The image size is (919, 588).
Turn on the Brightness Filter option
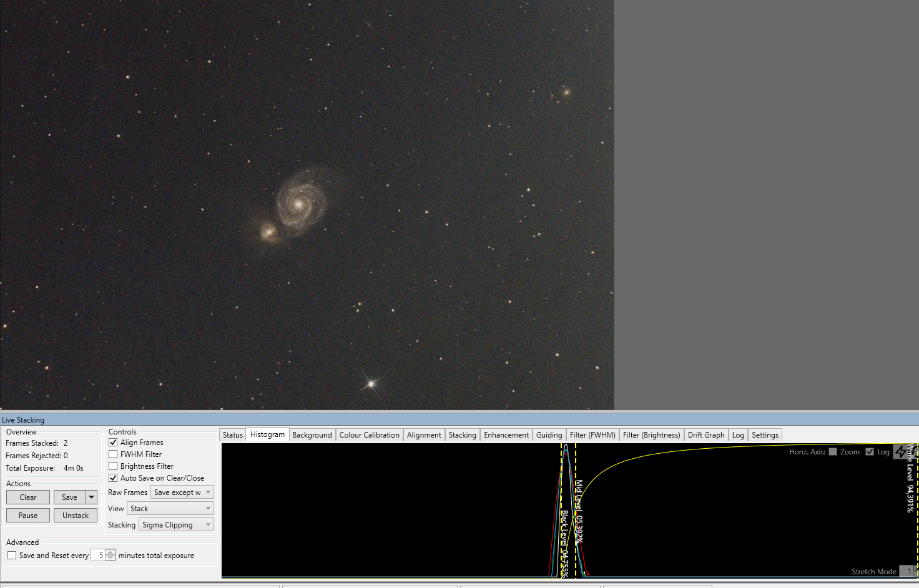(x=113, y=466)
